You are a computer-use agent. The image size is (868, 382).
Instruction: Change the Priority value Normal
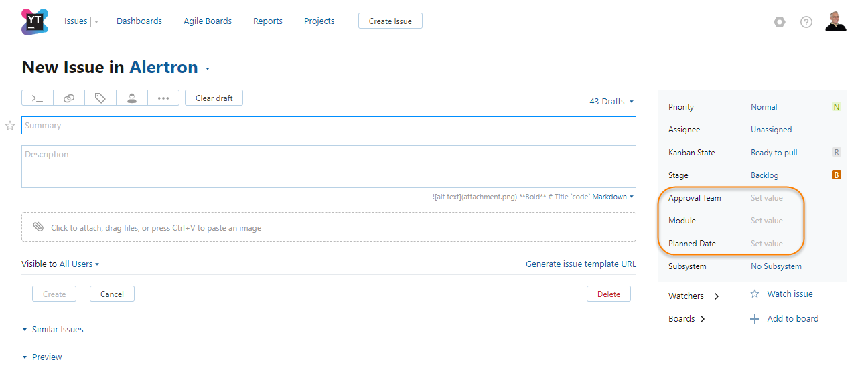pos(764,107)
